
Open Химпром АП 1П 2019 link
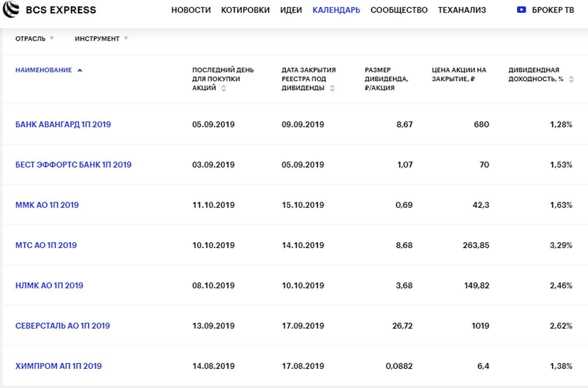[x=58, y=366]
